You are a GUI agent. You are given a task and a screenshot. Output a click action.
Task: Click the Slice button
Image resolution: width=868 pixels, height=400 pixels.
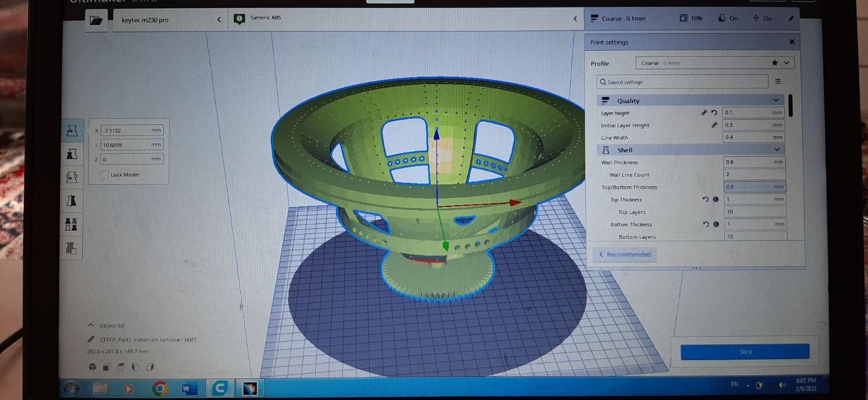click(745, 351)
